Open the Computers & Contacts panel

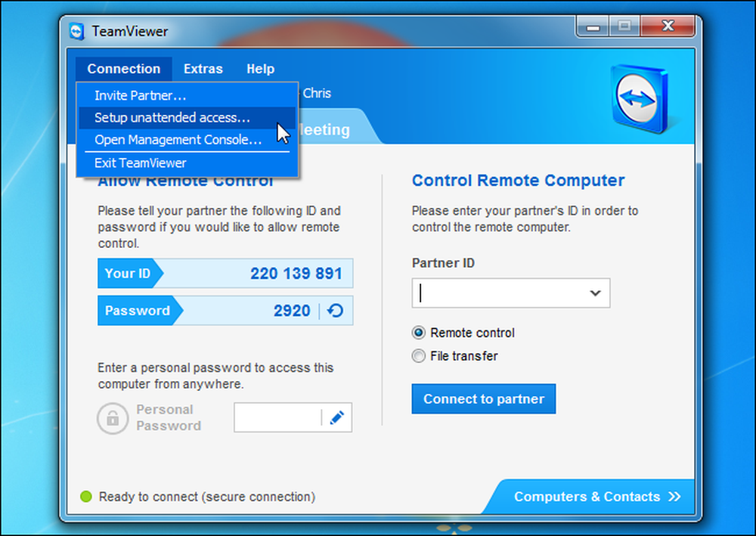(x=592, y=497)
